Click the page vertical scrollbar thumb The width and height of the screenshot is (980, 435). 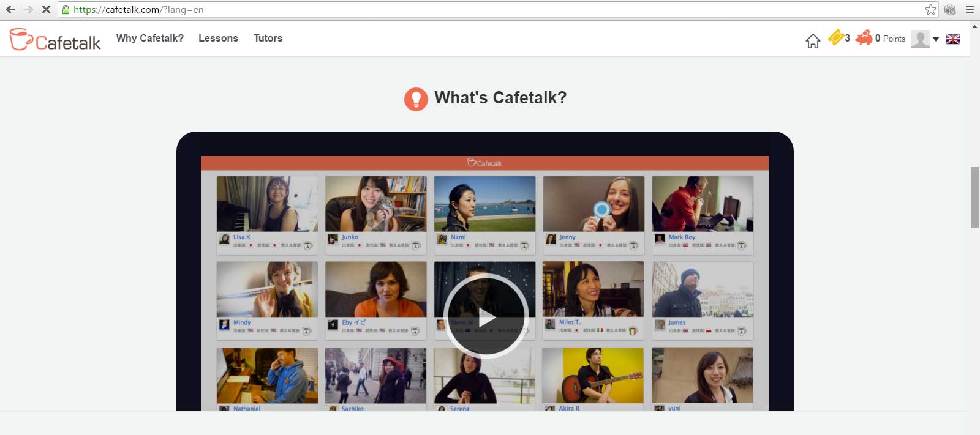974,196
